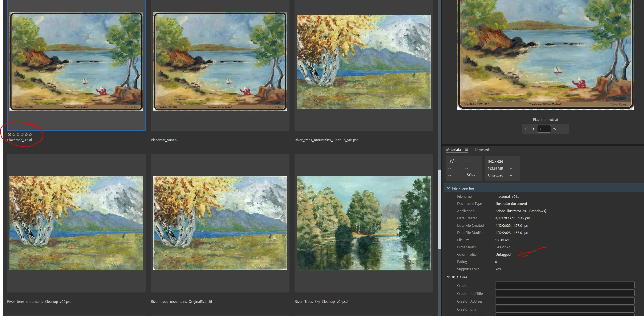Click the Creator input field
The width and height of the screenshot is (644, 316).
tap(564, 285)
